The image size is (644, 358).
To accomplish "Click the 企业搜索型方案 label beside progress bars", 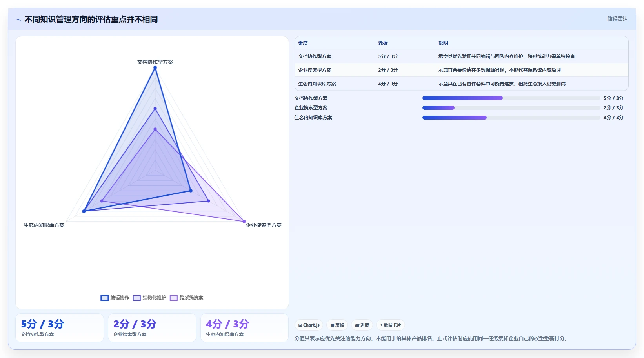I will point(311,108).
